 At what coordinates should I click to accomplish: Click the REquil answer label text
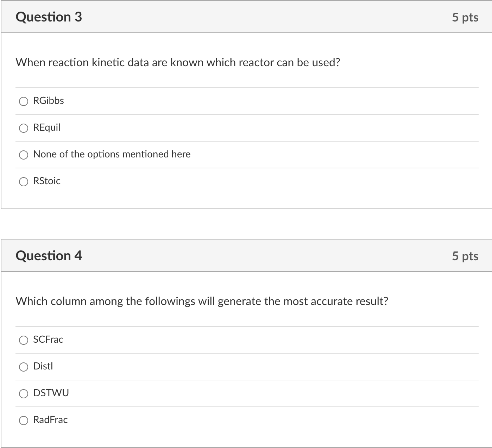pyautogui.click(x=47, y=127)
